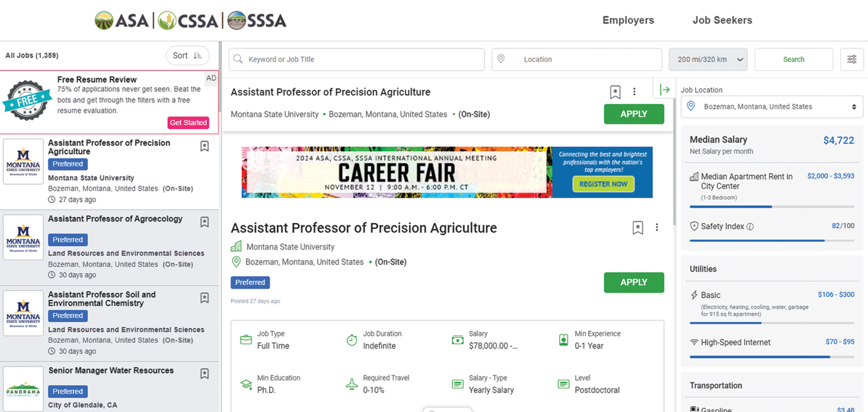Click Register Now on Career Fair banner
The height and width of the screenshot is (412, 868).
pyautogui.click(x=603, y=184)
